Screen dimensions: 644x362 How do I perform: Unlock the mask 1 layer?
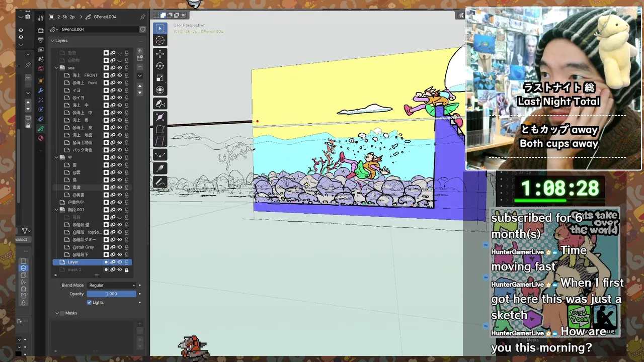click(x=126, y=270)
